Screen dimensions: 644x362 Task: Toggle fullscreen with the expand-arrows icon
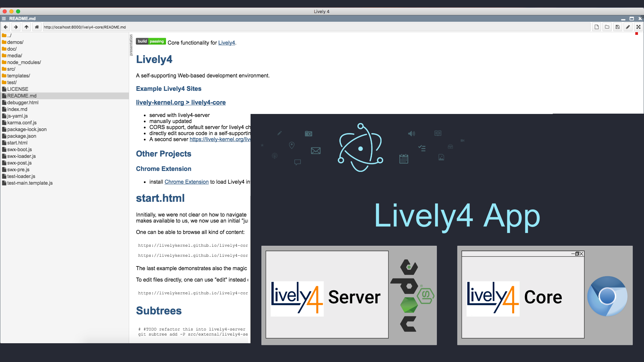coord(638,27)
